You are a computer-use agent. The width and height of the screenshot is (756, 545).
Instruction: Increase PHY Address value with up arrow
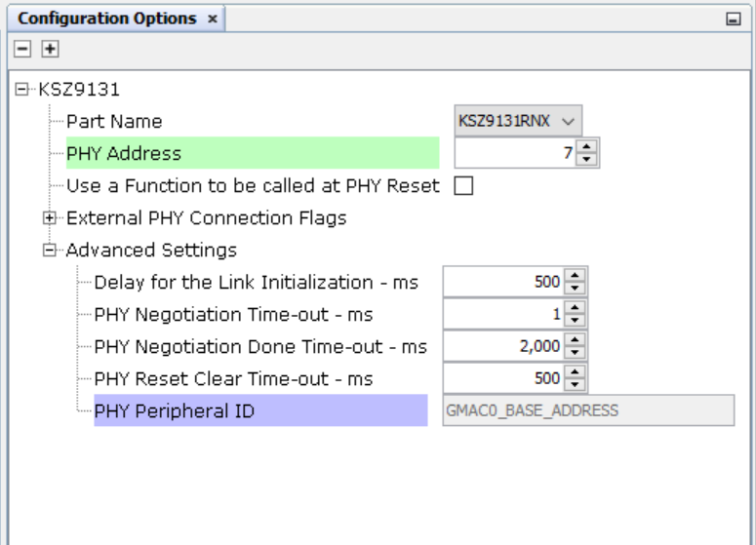(586, 146)
